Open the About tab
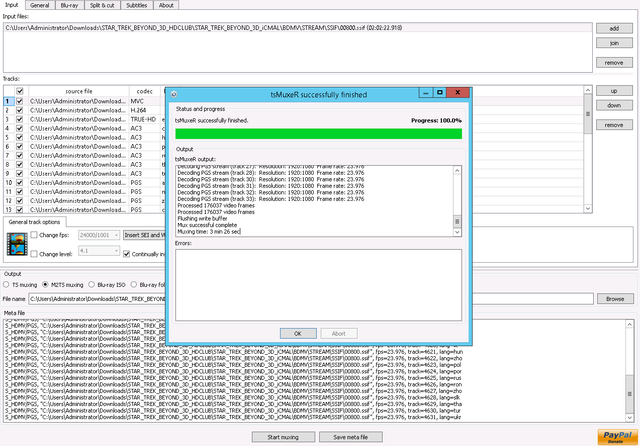640x446 pixels. click(x=166, y=5)
